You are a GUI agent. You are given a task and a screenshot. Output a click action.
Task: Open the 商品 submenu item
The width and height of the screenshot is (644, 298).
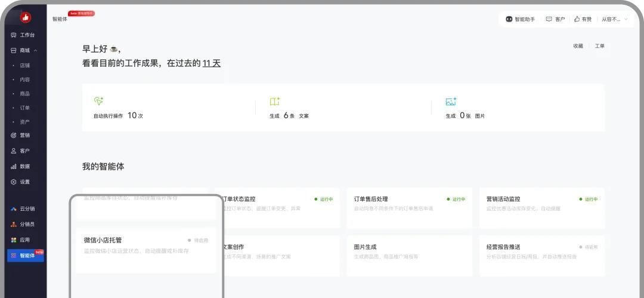tap(24, 93)
